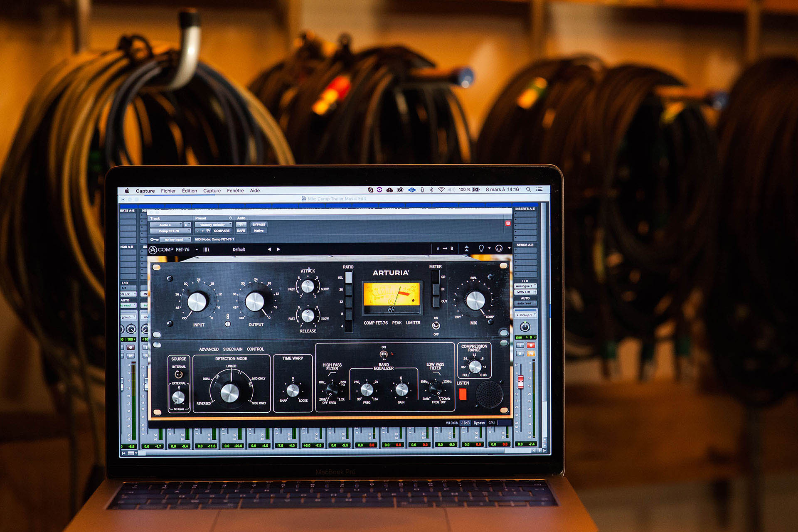Open the Audio 4 track selector dropdown
This screenshot has width=798, height=532.
click(x=166, y=225)
